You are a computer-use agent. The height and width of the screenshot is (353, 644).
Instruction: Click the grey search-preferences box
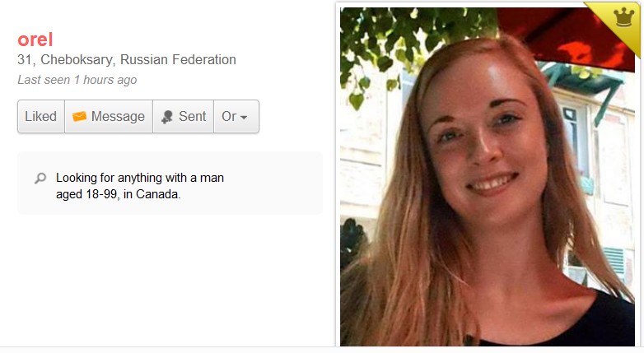(x=170, y=183)
